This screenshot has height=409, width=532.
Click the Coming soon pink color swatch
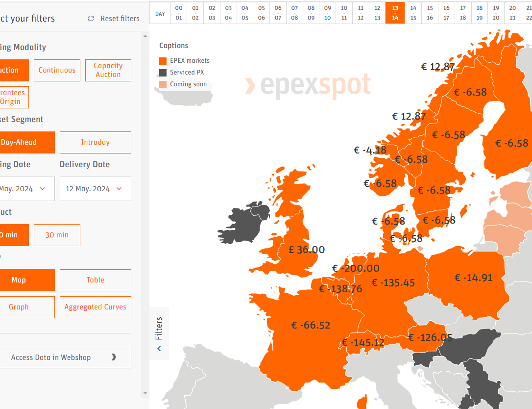pyautogui.click(x=162, y=84)
